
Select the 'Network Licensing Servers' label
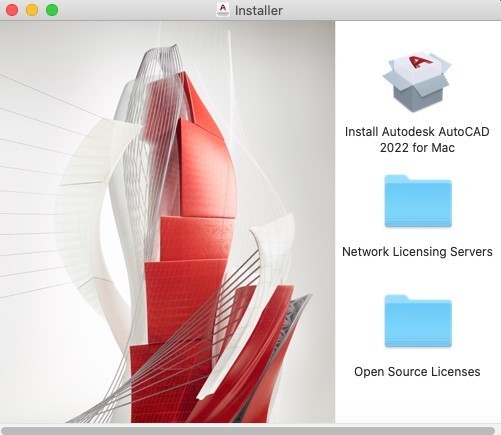pos(417,251)
